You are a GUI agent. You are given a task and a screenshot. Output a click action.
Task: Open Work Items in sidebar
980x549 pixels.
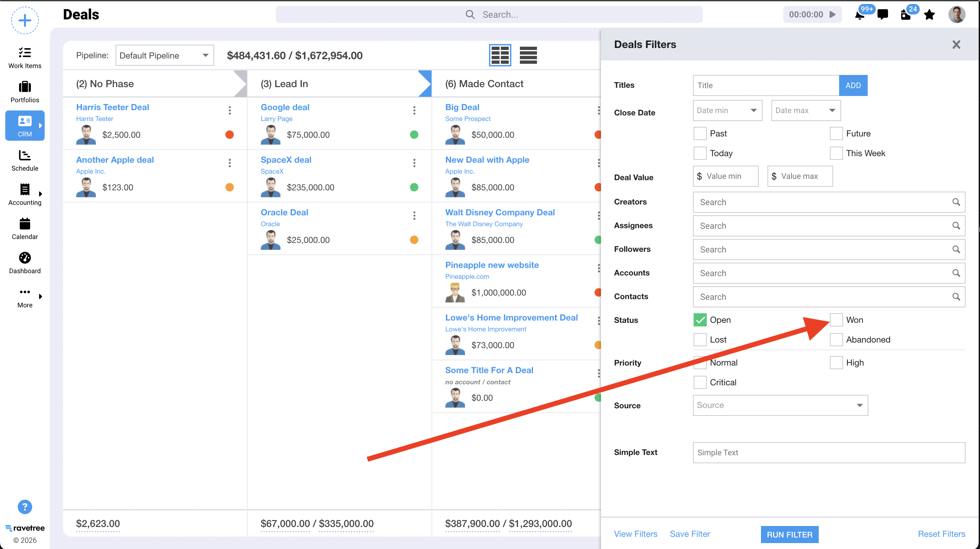coord(25,58)
